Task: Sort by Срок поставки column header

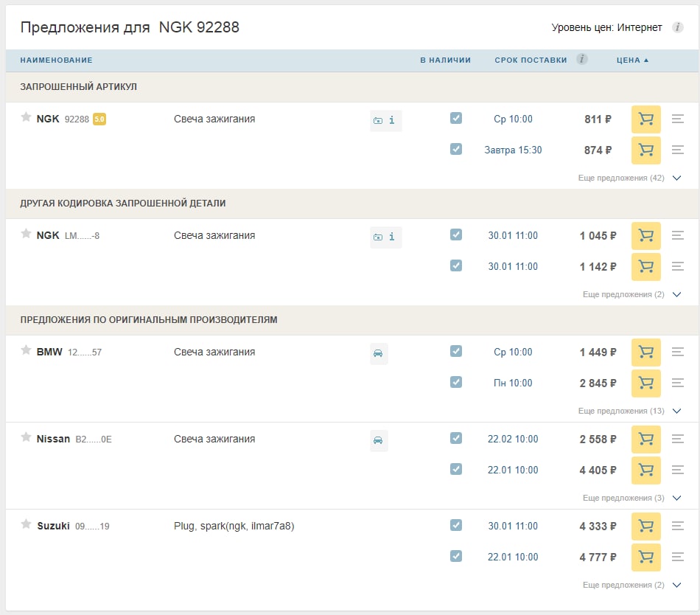Action: pyautogui.click(x=531, y=60)
